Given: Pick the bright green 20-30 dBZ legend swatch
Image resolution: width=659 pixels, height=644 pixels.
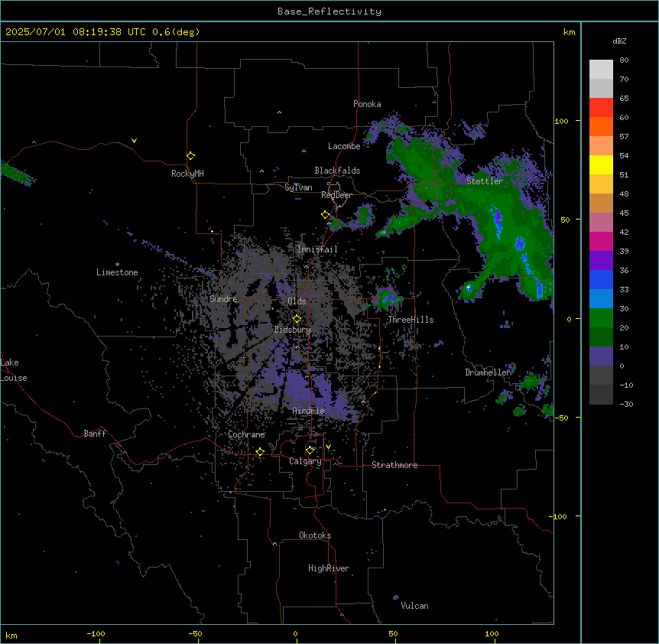Looking at the screenshot, I should tap(601, 318).
